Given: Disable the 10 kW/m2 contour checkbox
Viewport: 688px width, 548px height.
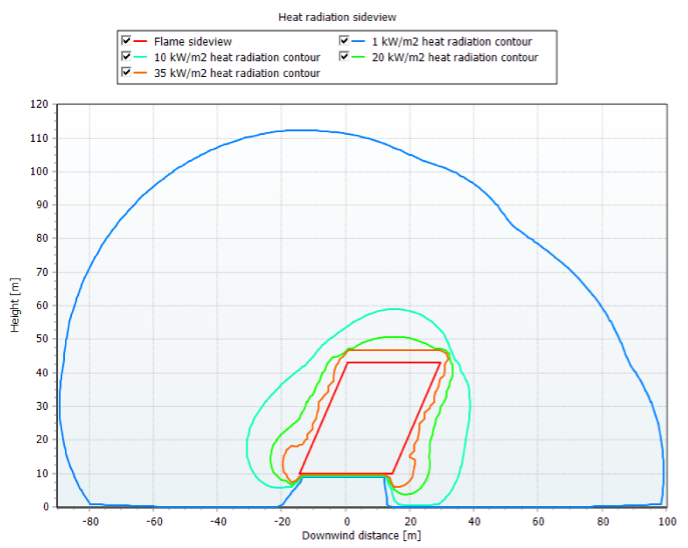Looking at the screenshot, I should 126,57.
